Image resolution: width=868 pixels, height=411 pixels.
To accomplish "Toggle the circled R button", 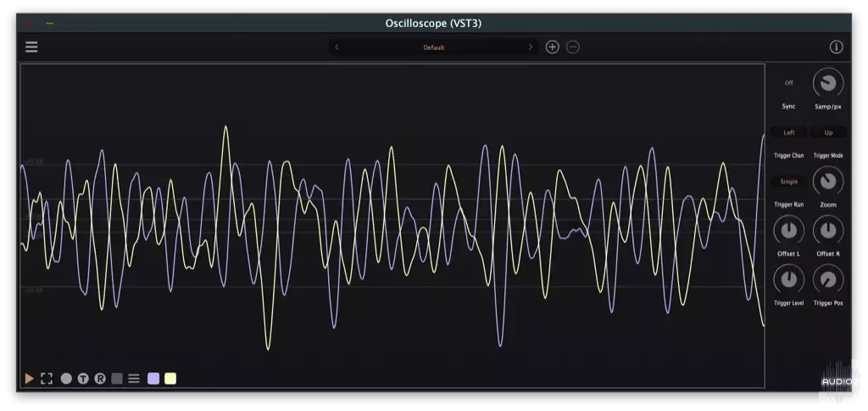I will [100, 378].
